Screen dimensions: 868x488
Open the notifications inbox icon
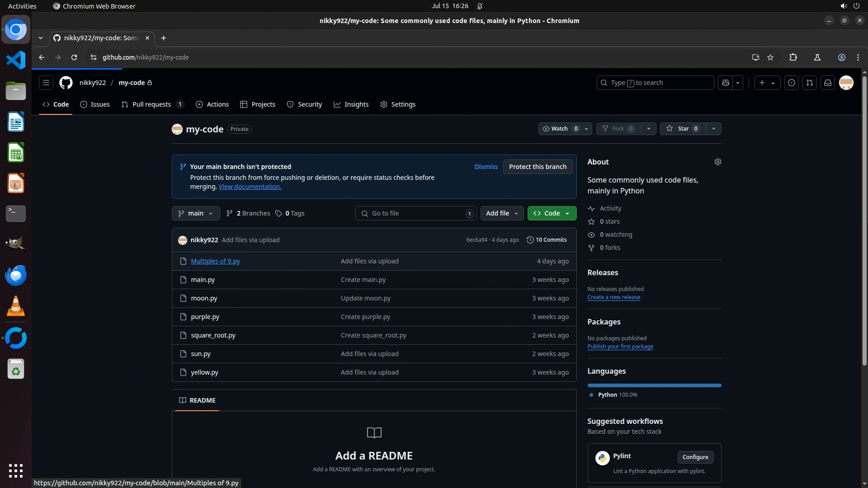[827, 83]
